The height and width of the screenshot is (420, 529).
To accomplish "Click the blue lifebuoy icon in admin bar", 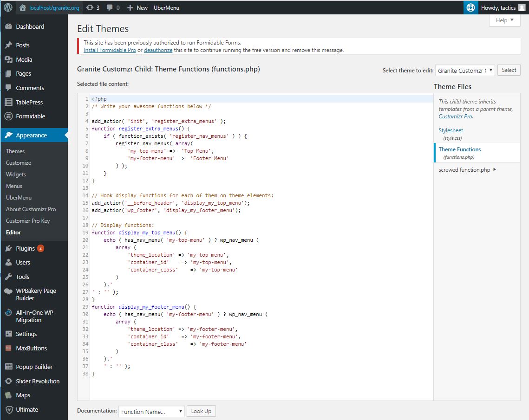I will click(x=470, y=7).
